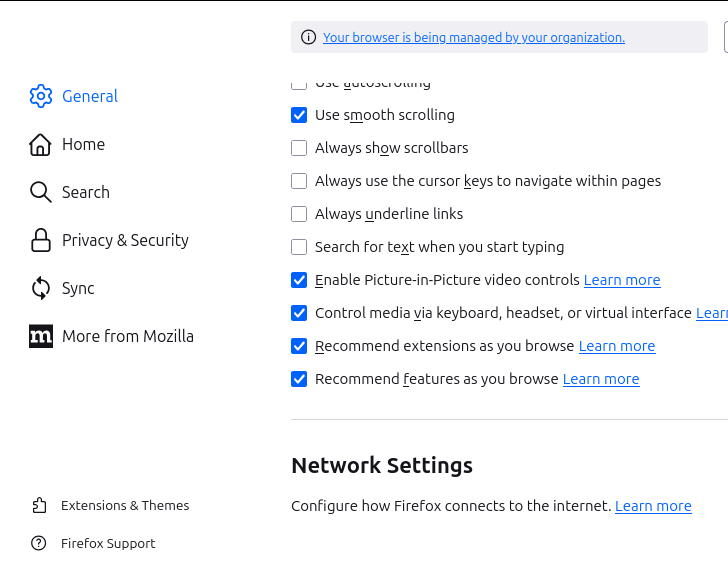The height and width of the screenshot is (579, 728).
Task: Click the Firefox Support help icon
Action: [x=39, y=543]
